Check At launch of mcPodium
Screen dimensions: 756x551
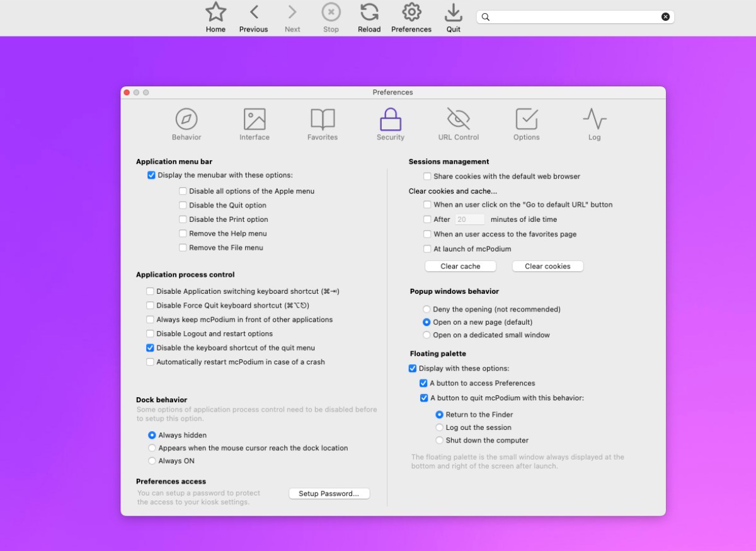tap(427, 249)
